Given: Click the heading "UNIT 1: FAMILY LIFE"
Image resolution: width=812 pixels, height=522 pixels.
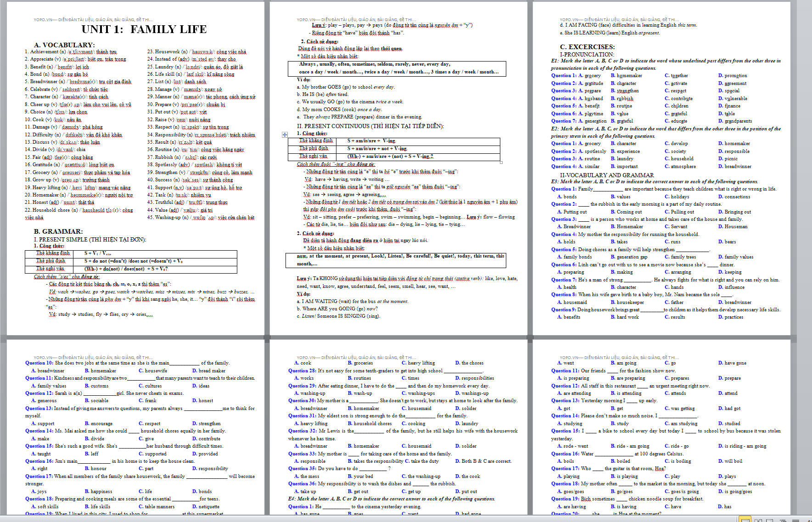Looking at the screenshot, I should pyautogui.click(x=144, y=29).
